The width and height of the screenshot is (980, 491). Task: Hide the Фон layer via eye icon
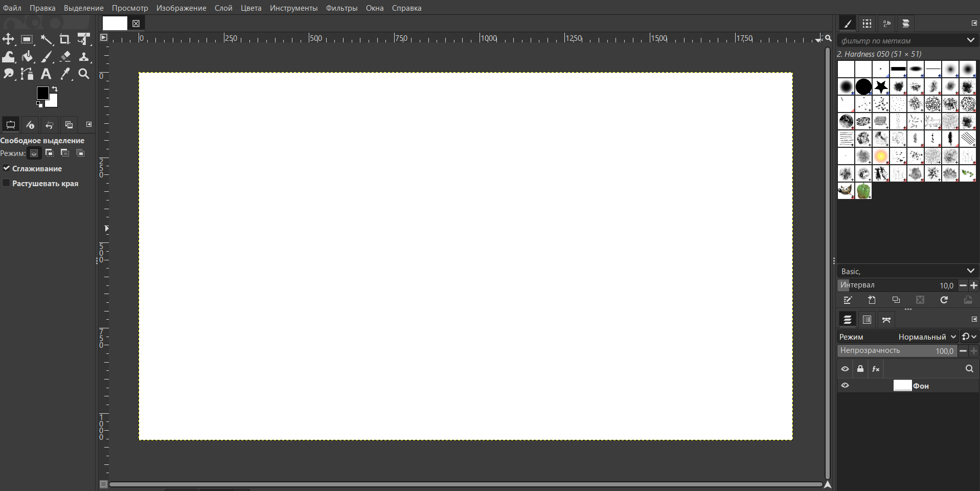(845, 386)
